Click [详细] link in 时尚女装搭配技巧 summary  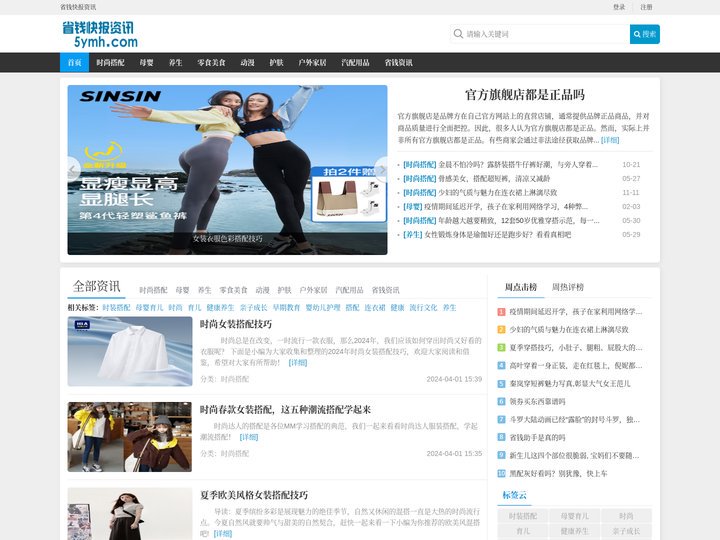[298, 363]
